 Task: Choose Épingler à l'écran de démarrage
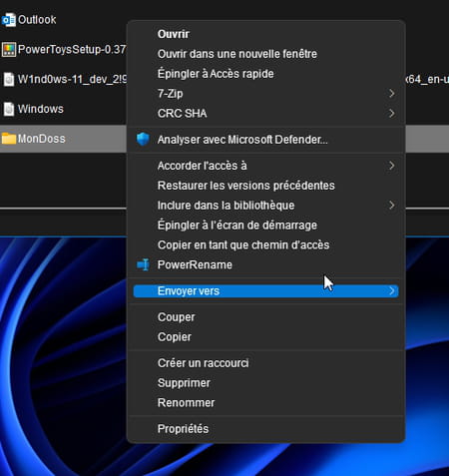pos(265,225)
